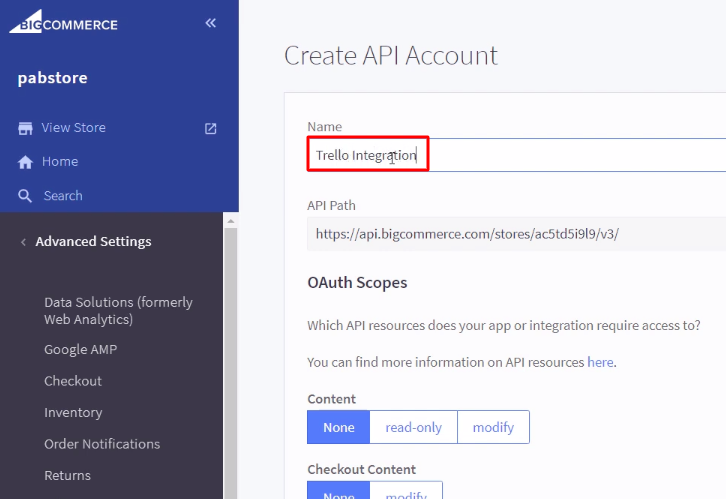Viewport: 726px width, 499px height.
Task: Set Content scope to None
Action: [338, 427]
